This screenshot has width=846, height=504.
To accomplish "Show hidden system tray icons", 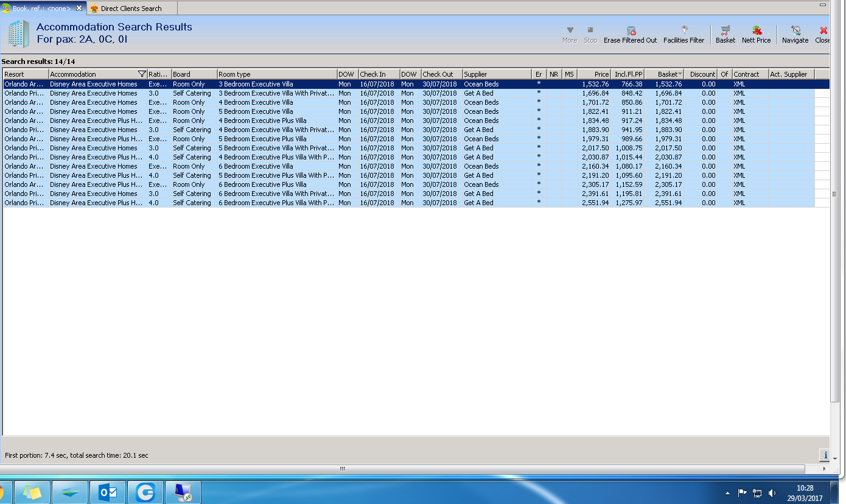I will coord(727,493).
